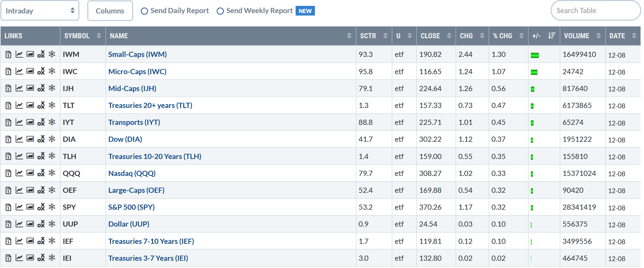Screen dimensions: 644x268
Task: Open the seasonality snowflake icon for IWM
Action: tap(52, 54)
